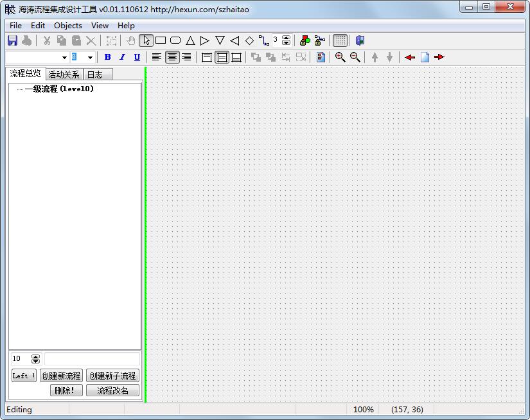Toggle Underline text formatting

coord(137,57)
